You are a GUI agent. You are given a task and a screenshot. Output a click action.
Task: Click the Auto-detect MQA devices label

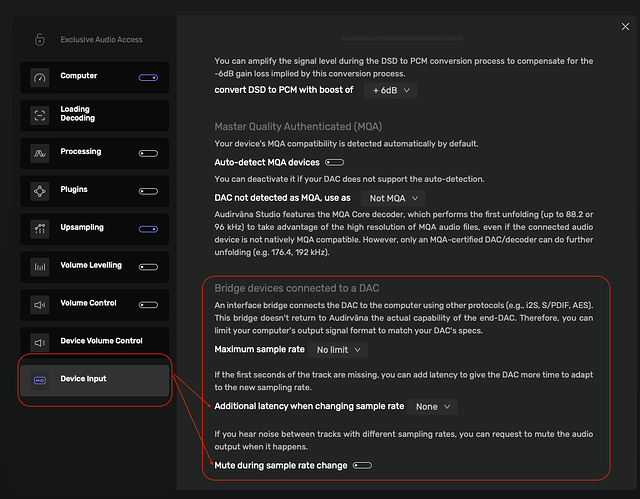coord(267,162)
